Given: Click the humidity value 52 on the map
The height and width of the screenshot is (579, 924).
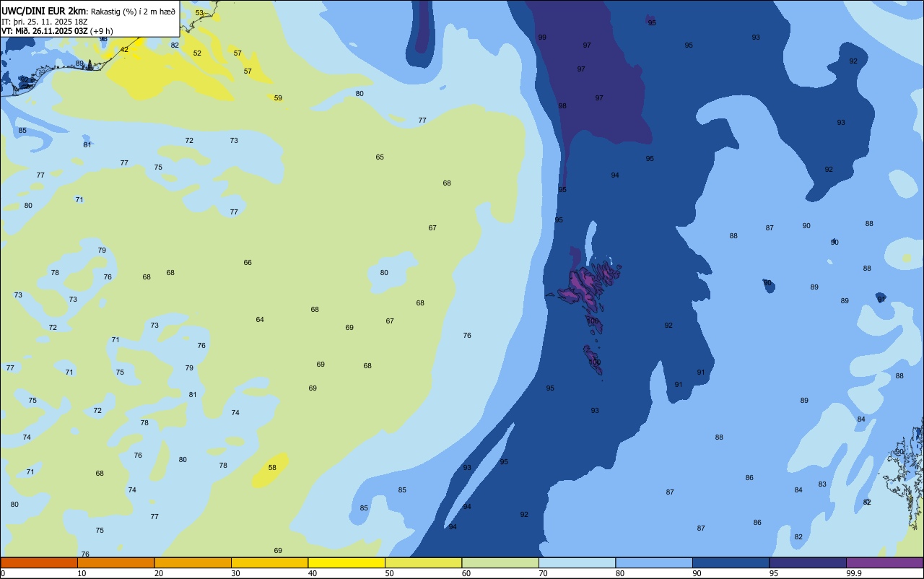Looking at the screenshot, I should pyautogui.click(x=197, y=53).
